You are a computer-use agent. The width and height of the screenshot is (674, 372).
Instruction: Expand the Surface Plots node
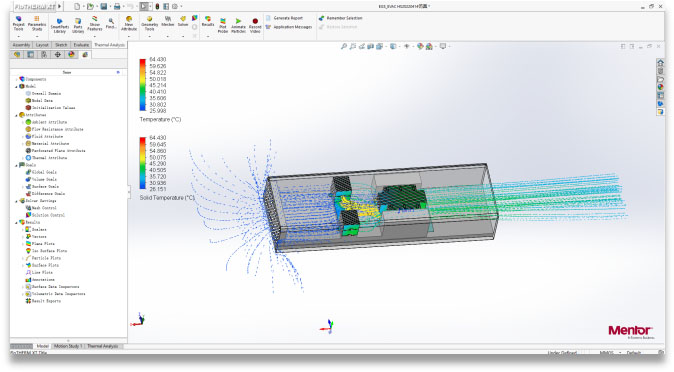(23, 265)
